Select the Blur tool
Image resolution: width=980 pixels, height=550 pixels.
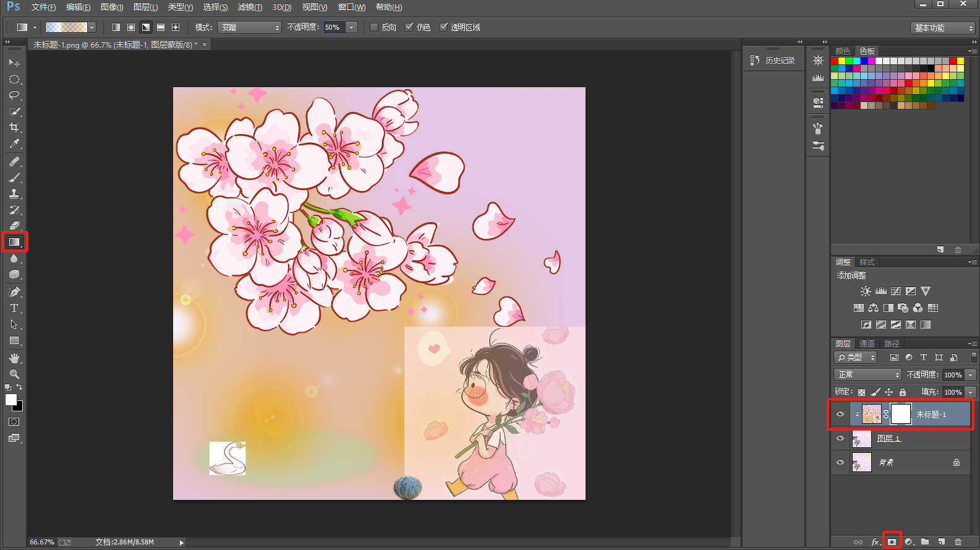click(x=14, y=258)
